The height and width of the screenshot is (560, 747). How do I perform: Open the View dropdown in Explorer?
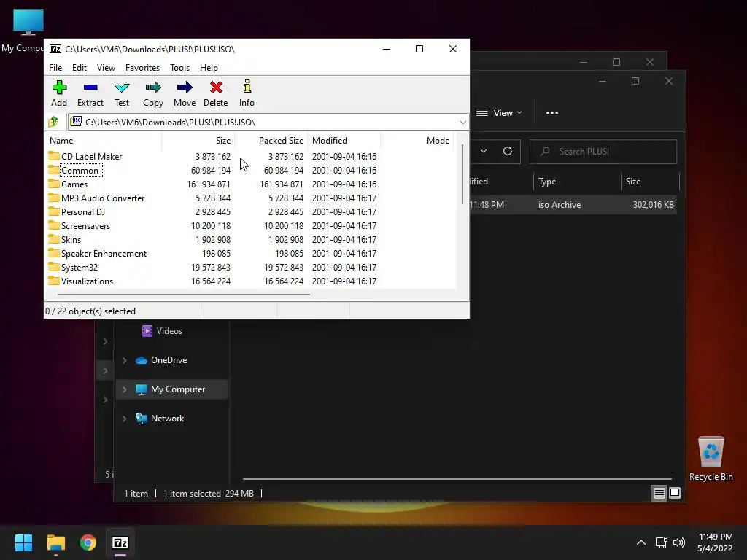[499, 113]
